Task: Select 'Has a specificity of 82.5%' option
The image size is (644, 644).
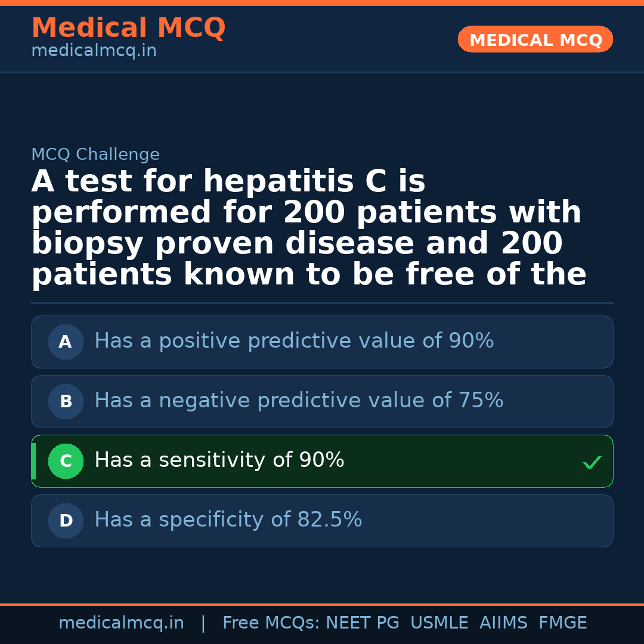Action: [x=228, y=520]
